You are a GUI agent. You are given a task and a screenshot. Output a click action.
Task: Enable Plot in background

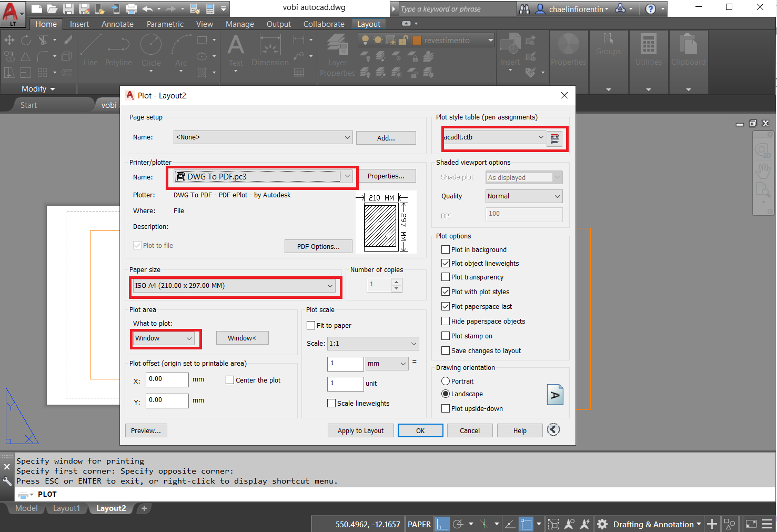pos(446,249)
